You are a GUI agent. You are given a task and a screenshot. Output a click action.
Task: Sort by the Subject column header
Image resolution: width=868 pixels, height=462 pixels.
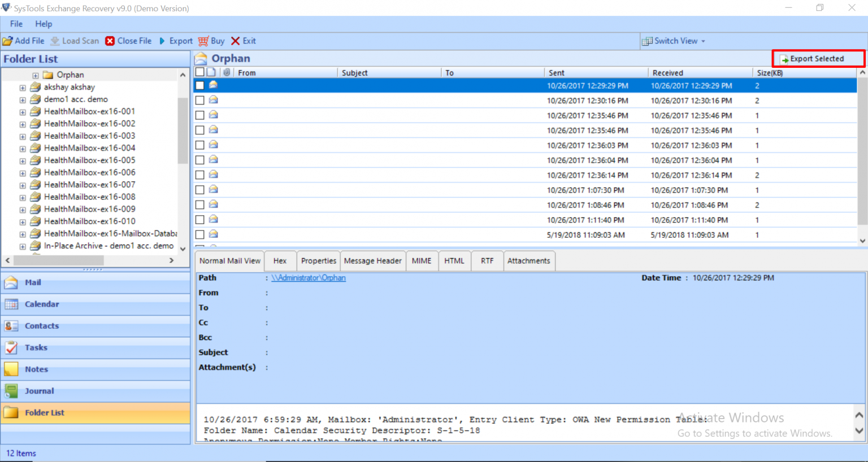[x=389, y=73]
